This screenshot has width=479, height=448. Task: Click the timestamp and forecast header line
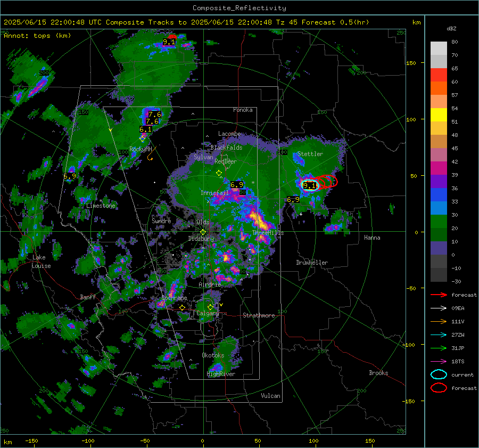click(x=186, y=22)
